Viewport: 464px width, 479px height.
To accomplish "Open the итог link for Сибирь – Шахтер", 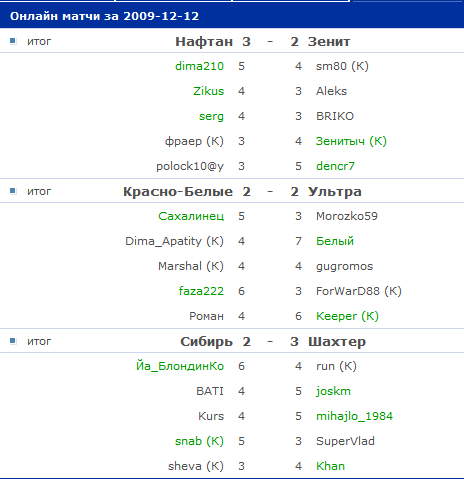I will point(39,341).
